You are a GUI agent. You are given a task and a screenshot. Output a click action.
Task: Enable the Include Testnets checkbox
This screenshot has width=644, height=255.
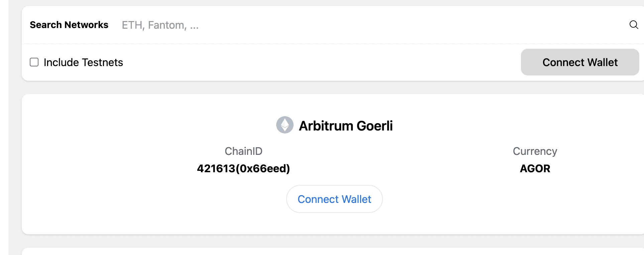coord(34,62)
